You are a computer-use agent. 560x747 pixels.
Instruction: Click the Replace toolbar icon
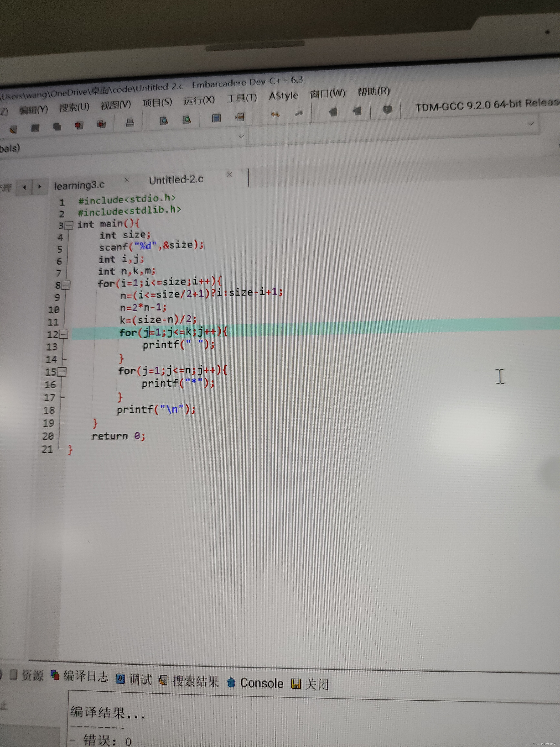pos(187,120)
